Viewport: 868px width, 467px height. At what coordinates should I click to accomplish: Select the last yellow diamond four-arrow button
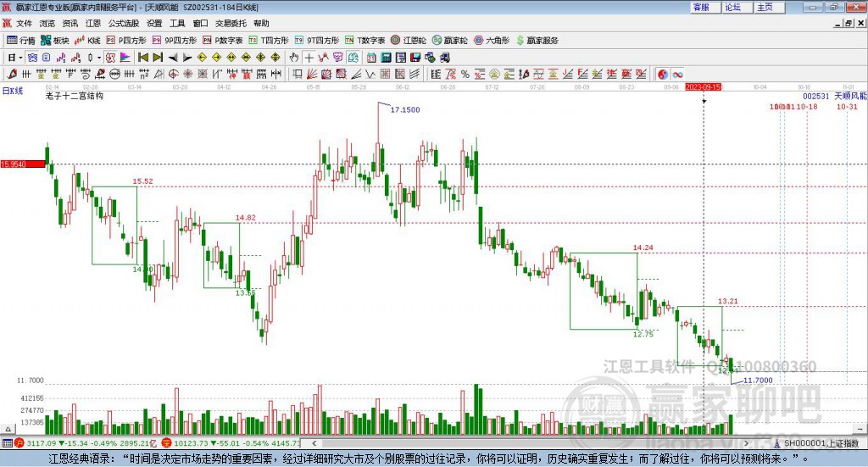tap(275, 58)
